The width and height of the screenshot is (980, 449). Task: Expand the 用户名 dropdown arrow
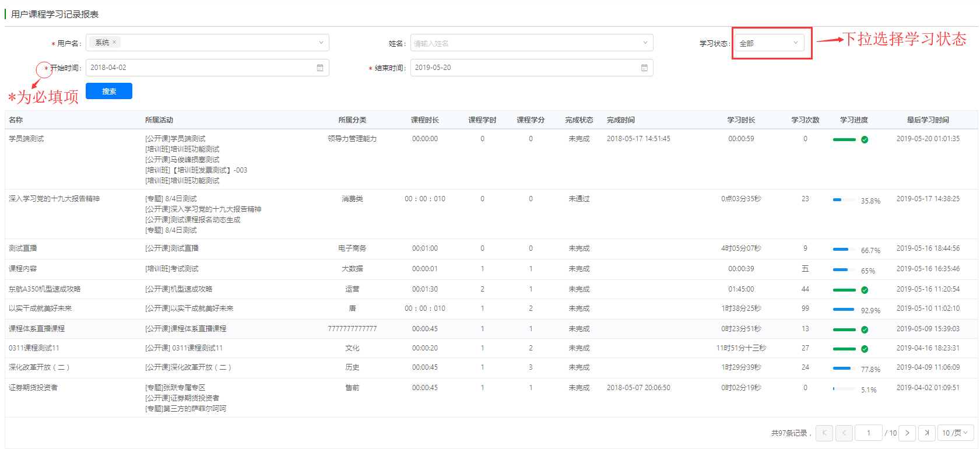(321, 43)
